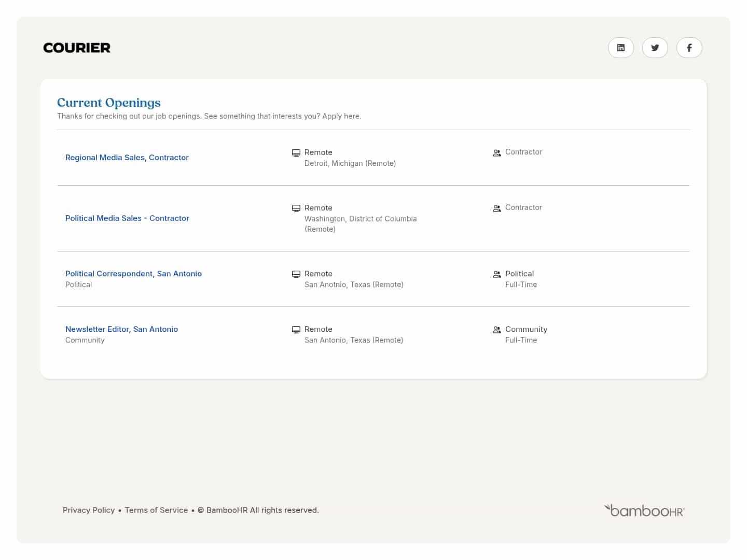
Task: Open the Newsletter Editor, San Antonio posting
Action: [121, 329]
